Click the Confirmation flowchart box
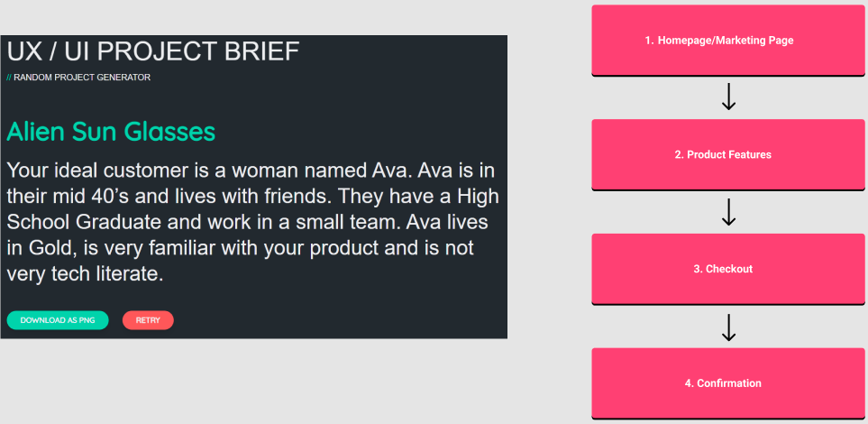Screen dimensions: 868x424 pos(729,383)
